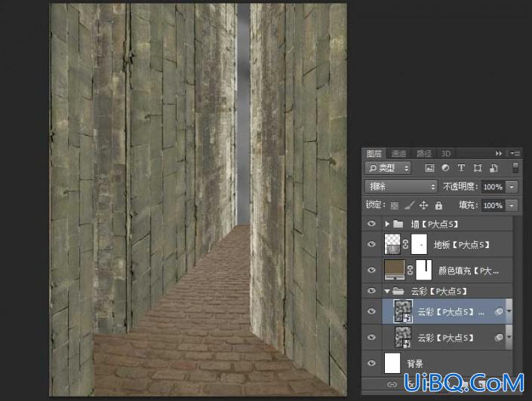Select the 地板 layer mask thumbnail
The height and width of the screenshot is (401, 532).
(x=419, y=244)
